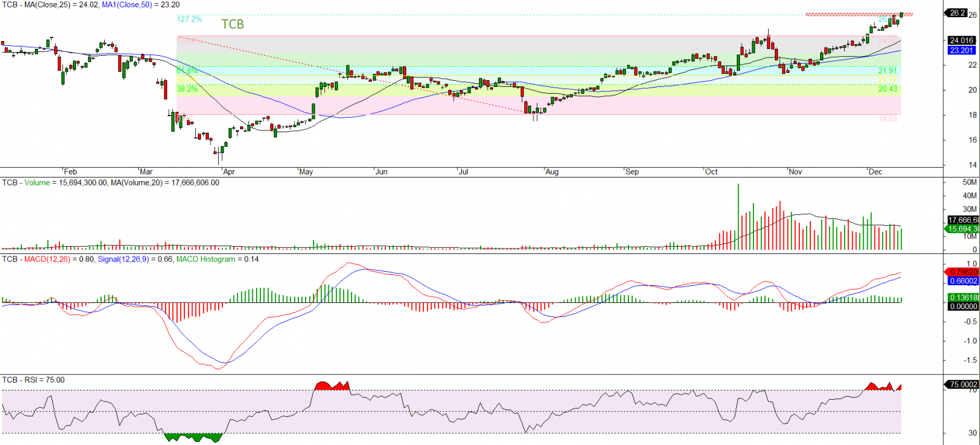The height and width of the screenshot is (445, 980).
Task: Click the -1.0 mark on MACD axis
Action: pos(970,341)
